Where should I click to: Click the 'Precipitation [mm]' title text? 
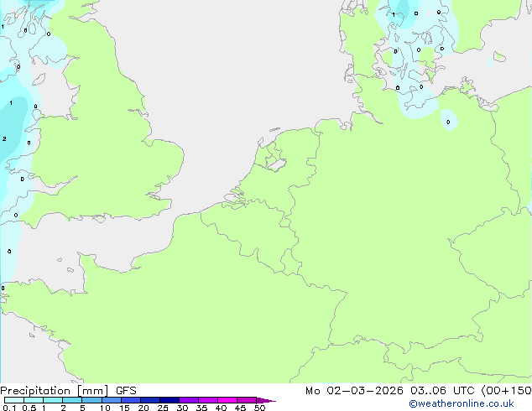55,391
